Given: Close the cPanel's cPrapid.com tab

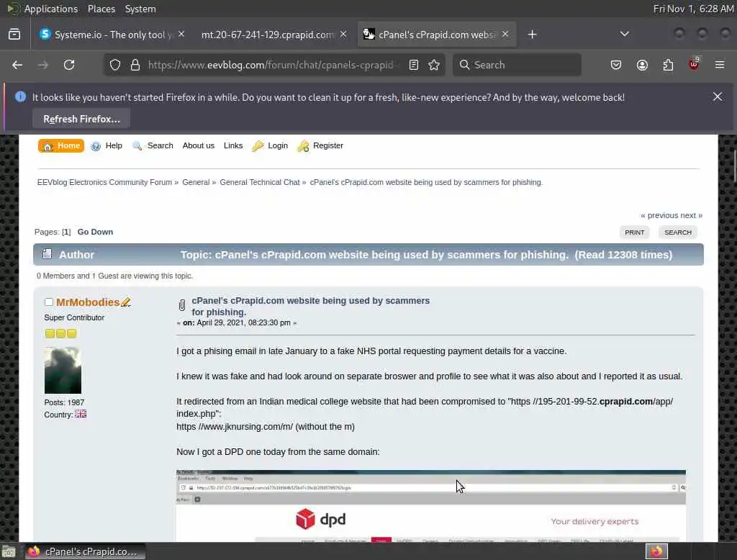Looking at the screenshot, I should coord(505,35).
